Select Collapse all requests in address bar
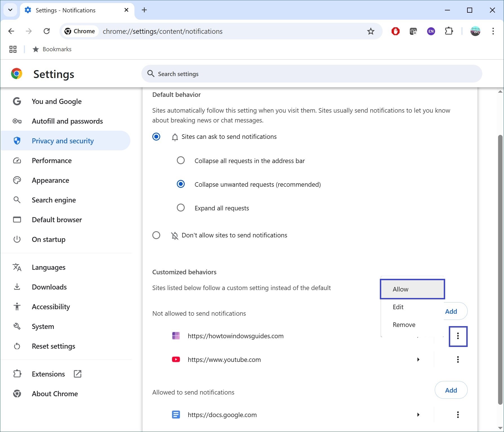This screenshot has height=432, width=504. 180,161
